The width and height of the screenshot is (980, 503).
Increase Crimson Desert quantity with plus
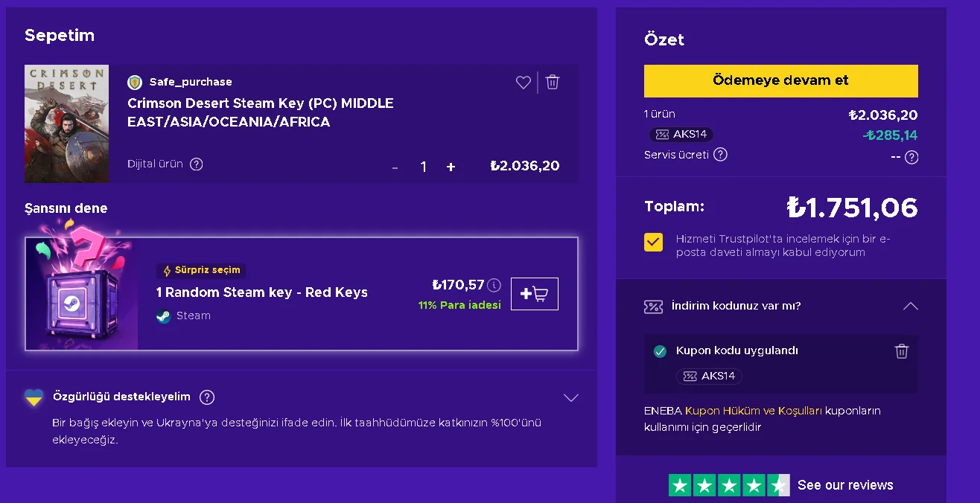click(x=451, y=167)
